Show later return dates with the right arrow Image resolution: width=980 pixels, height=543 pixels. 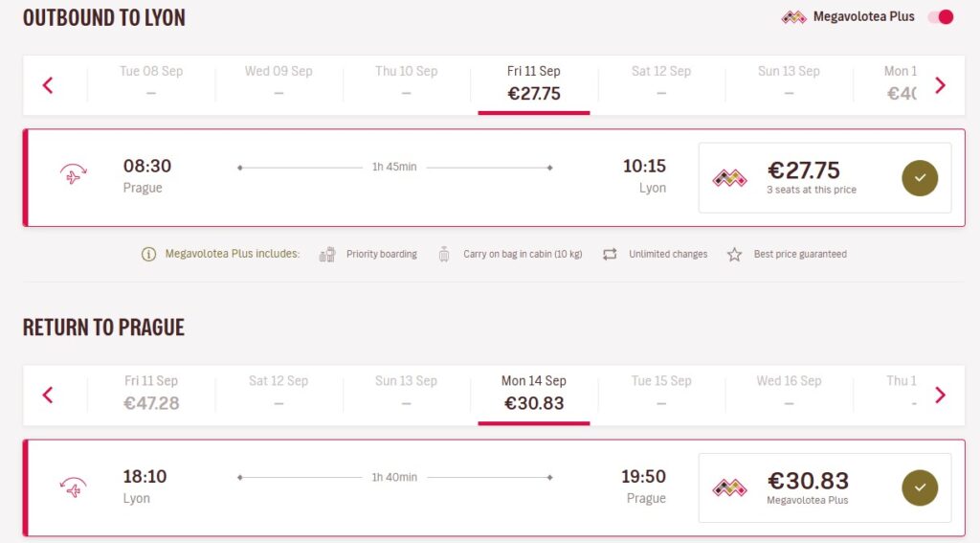pos(940,395)
